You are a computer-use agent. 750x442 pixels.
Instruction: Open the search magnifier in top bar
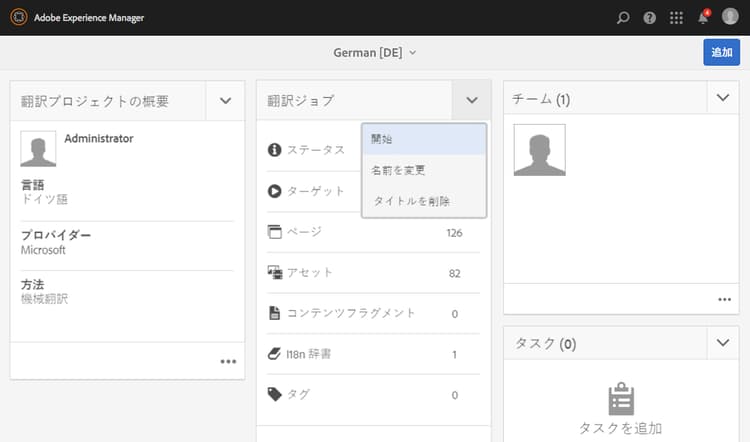pos(623,18)
